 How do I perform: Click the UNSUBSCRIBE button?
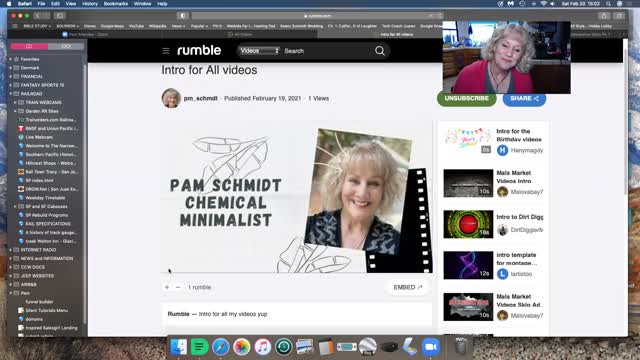click(467, 99)
